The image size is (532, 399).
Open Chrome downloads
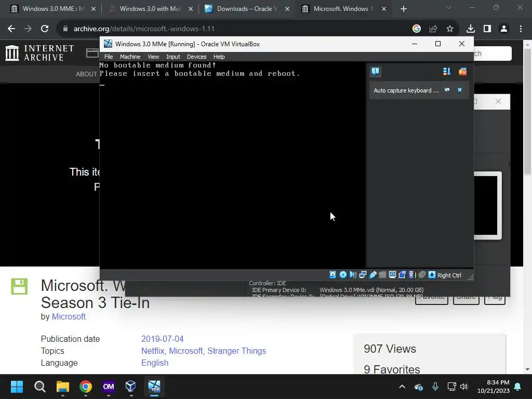(470, 29)
